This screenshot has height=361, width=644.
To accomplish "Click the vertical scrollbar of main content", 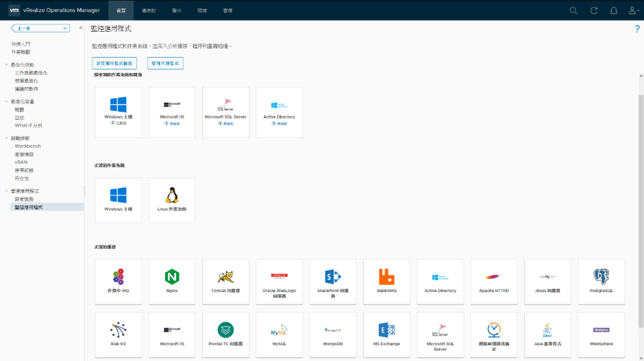I will coord(641,211).
